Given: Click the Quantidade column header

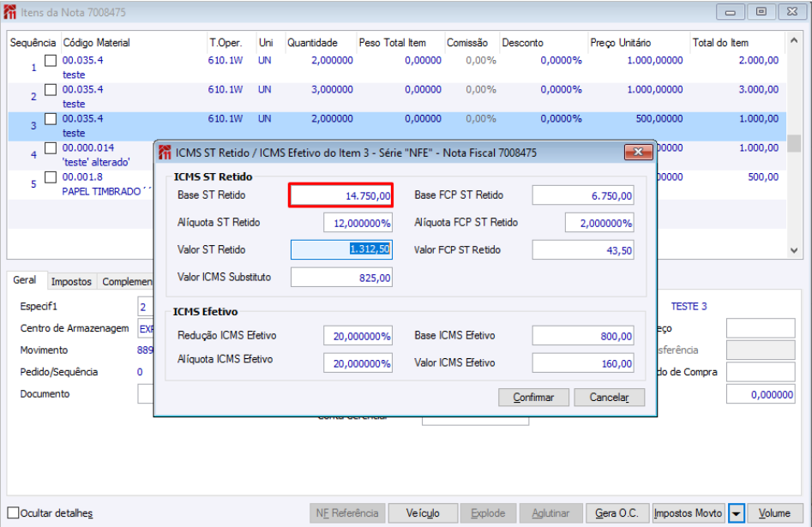Looking at the screenshot, I should pos(312,43).
